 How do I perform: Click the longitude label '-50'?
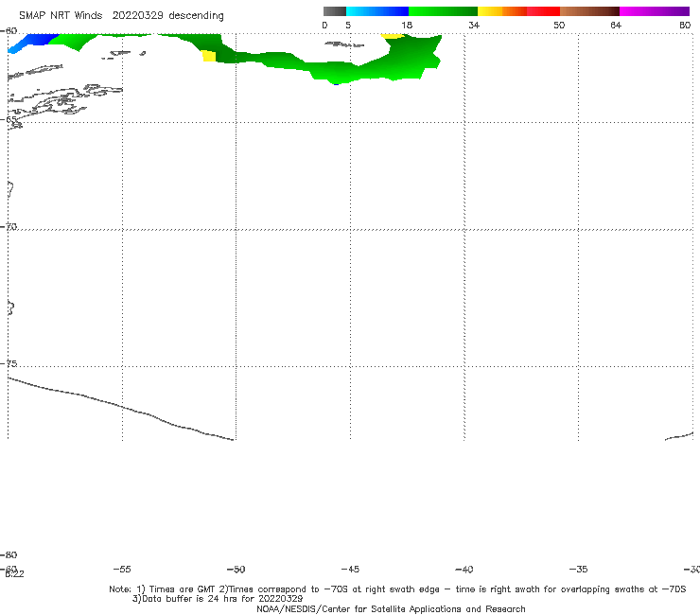click(x=236, y=569)
